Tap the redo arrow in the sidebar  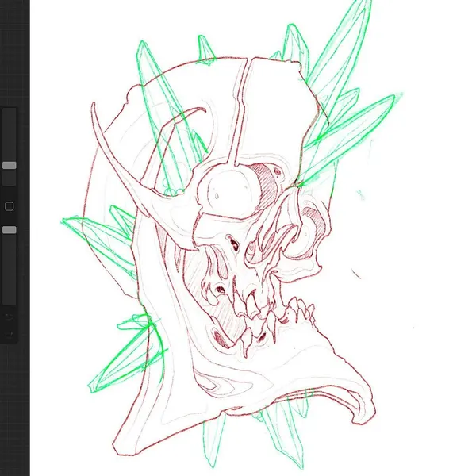(10, 335)
